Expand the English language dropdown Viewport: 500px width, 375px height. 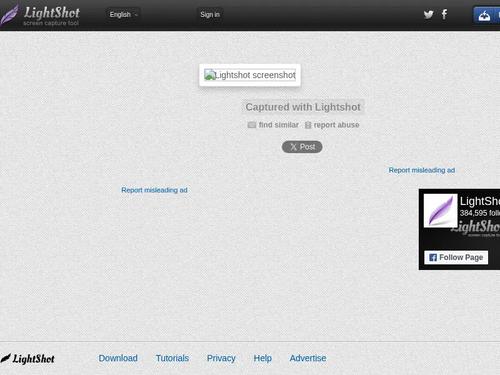click(123, 15)
